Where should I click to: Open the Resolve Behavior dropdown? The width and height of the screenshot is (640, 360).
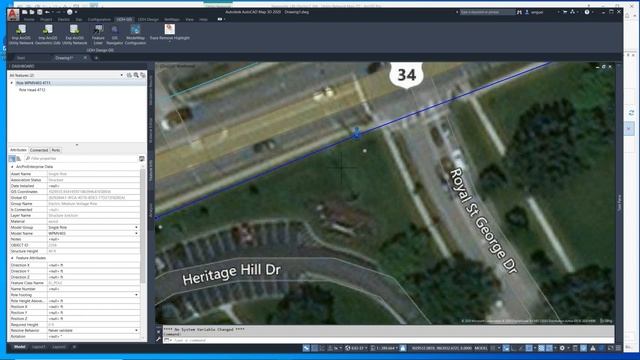point(136,331)
